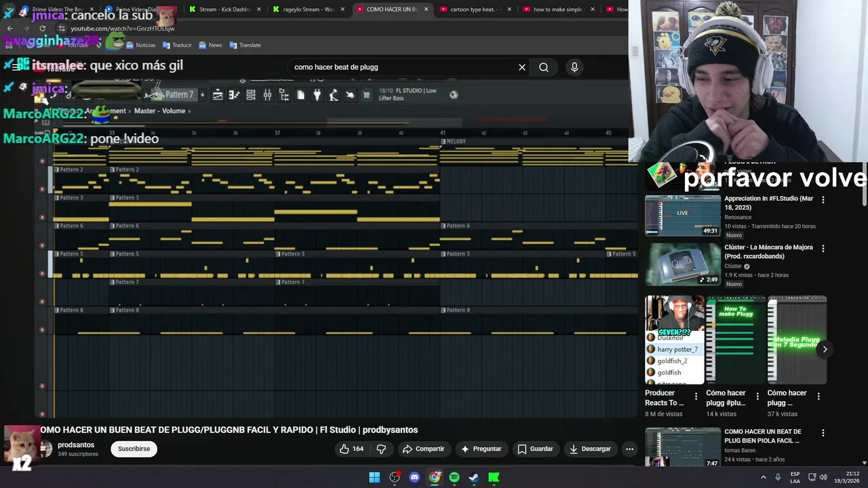Open options for Cómo hacer plugg 37 k vistas short
The image size is (868, 488).
coord(818,396)
